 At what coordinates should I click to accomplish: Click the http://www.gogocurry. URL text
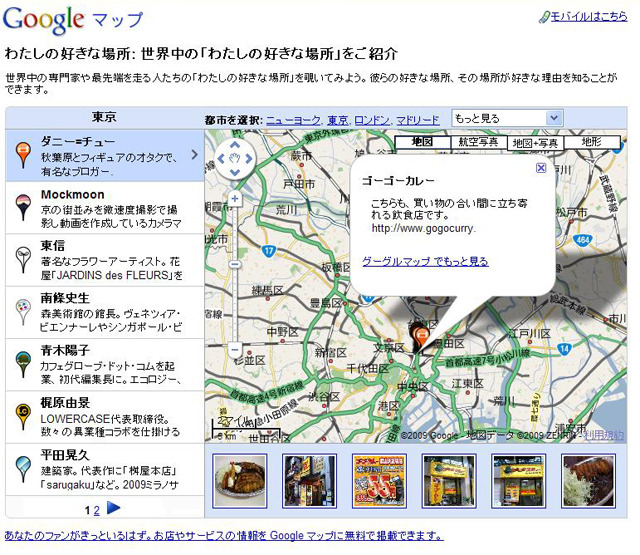coord(424,229)
